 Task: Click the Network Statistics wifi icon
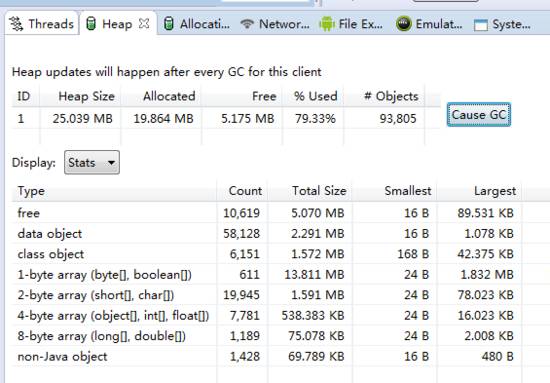pyautogui.click(x=247, y=23)
